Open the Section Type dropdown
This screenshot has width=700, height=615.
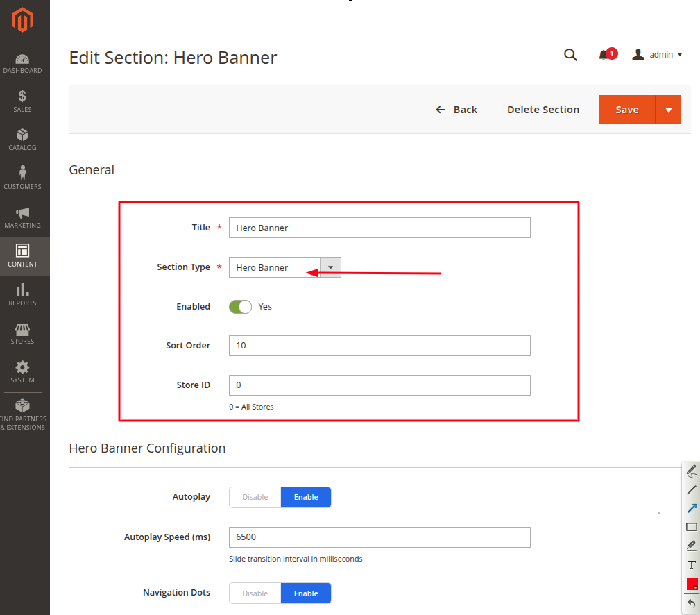(x=285, y=267)
